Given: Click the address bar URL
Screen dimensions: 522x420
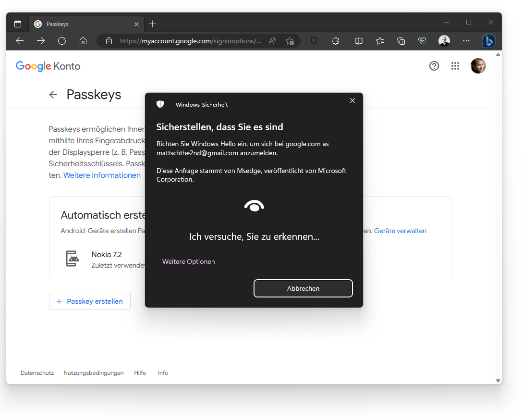Looking at the screenshot, I should 191,41.
